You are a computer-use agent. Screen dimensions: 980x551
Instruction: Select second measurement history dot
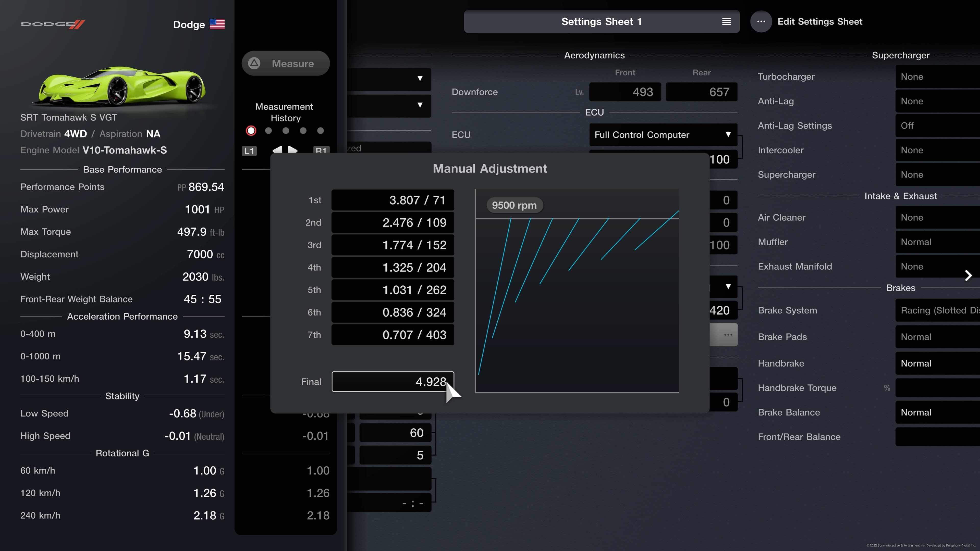pyautogui.click(x=268, y=131)
